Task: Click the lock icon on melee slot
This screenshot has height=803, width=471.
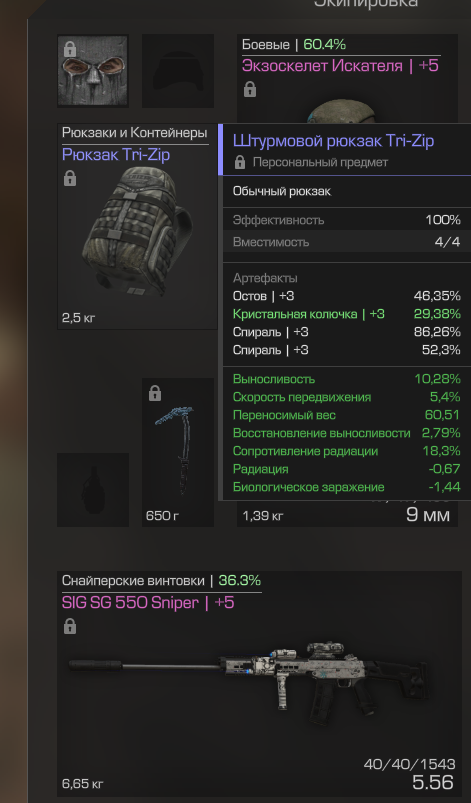Action: [155, 393]
